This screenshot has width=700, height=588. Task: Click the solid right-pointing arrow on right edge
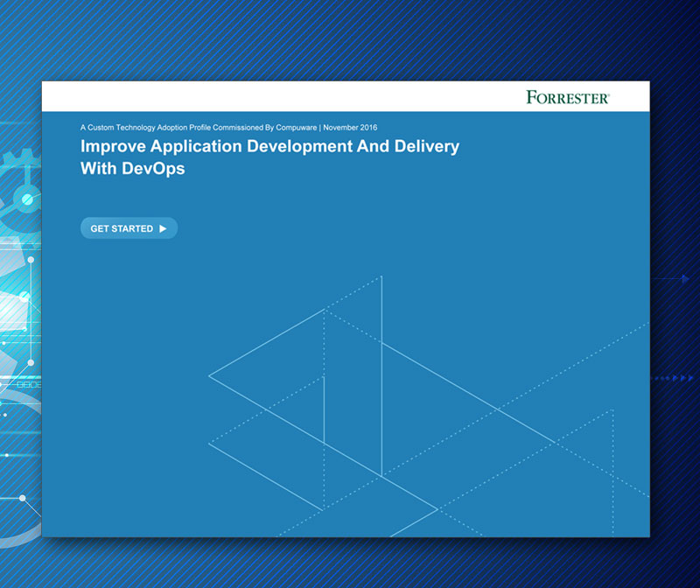(x=684, y=279)
